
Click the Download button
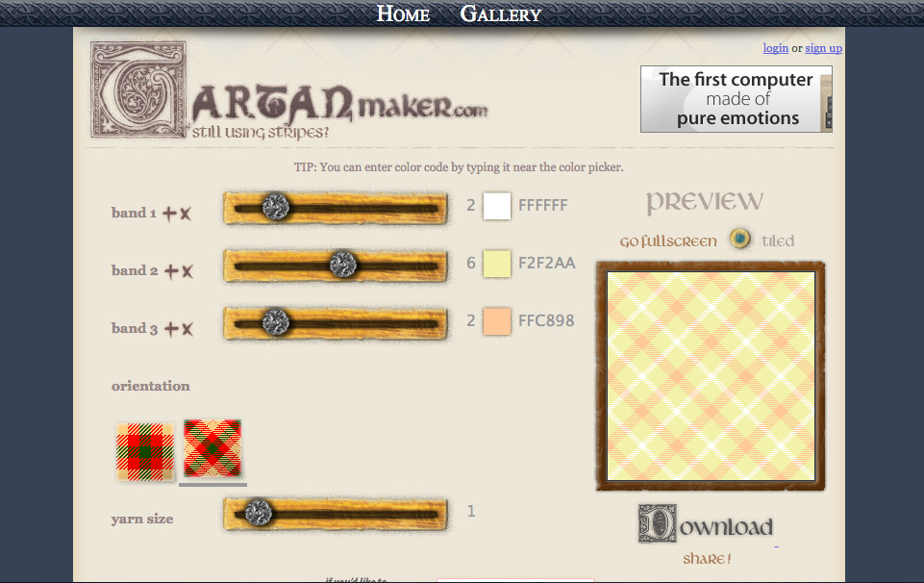[706, 524]
